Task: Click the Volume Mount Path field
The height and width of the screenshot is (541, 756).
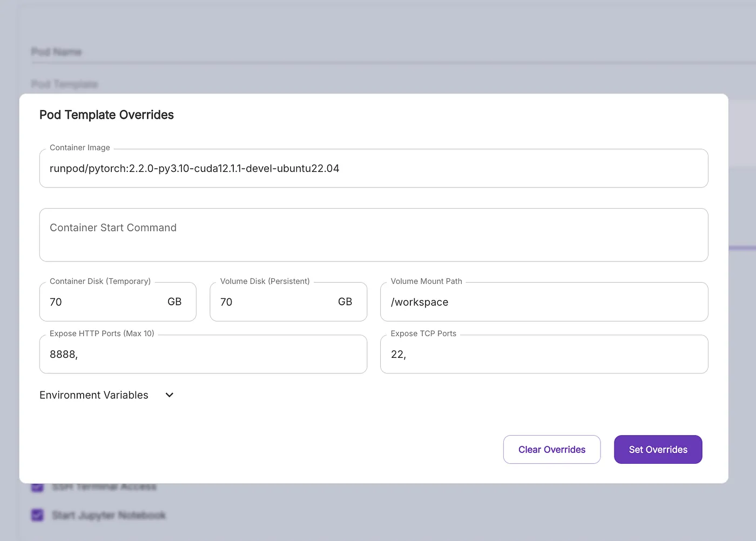Action: pos(544,302)
